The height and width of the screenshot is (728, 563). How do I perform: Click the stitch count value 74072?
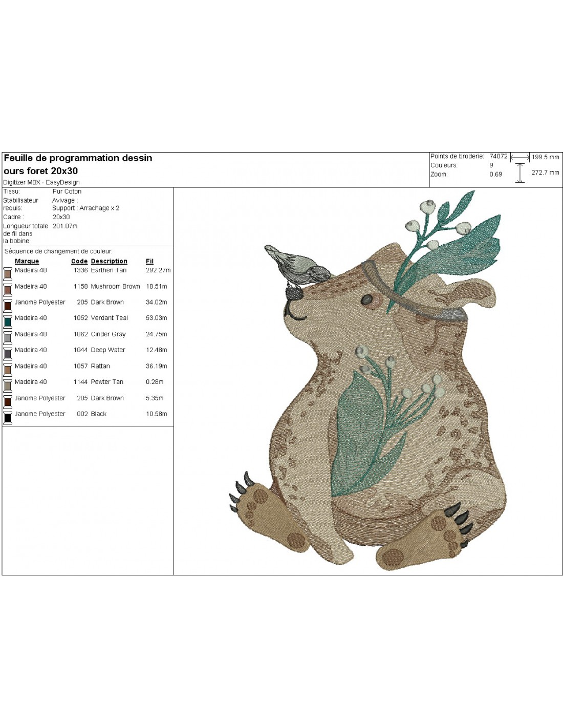(499, 157)
